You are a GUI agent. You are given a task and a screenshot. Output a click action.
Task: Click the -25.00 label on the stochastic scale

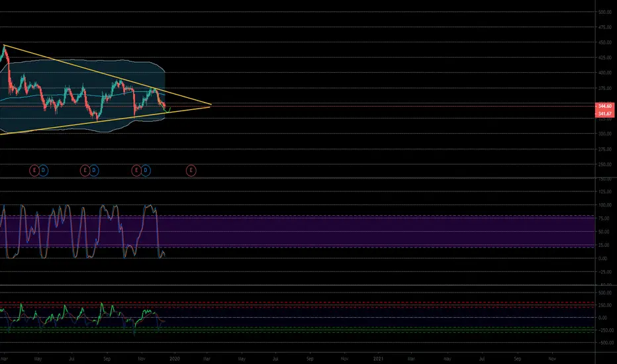click(x=605, y=272)
